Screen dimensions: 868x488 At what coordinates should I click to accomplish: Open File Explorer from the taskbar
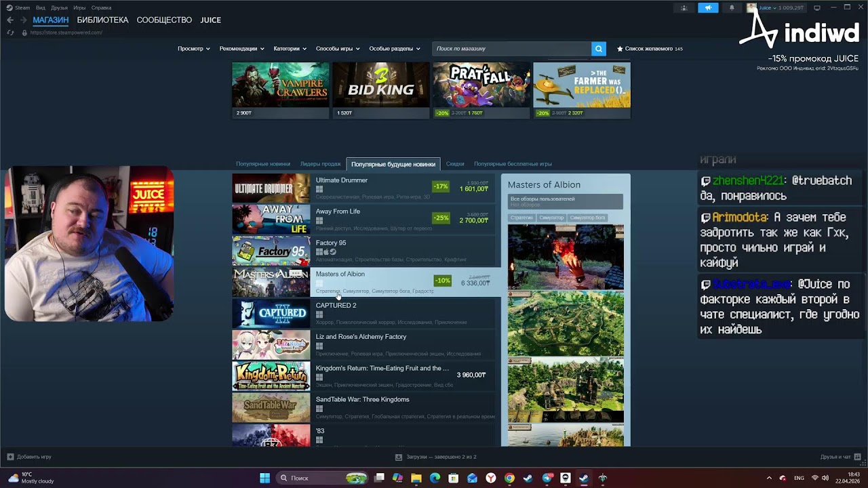416,478
